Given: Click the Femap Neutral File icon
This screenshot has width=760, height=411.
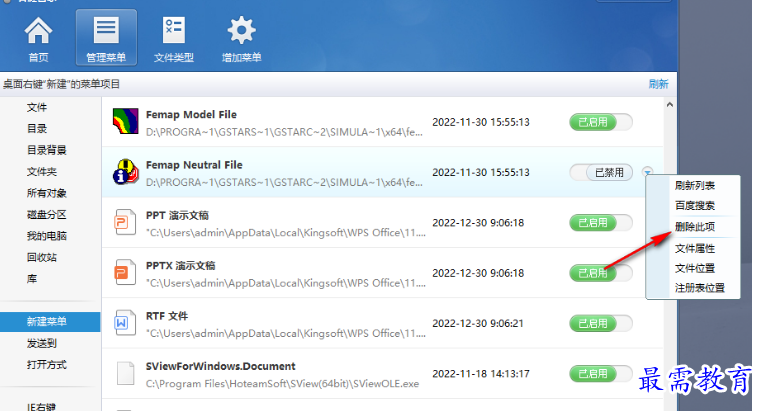Looking at the screenshot, I should pyautogui.click(x=125, y=172).
